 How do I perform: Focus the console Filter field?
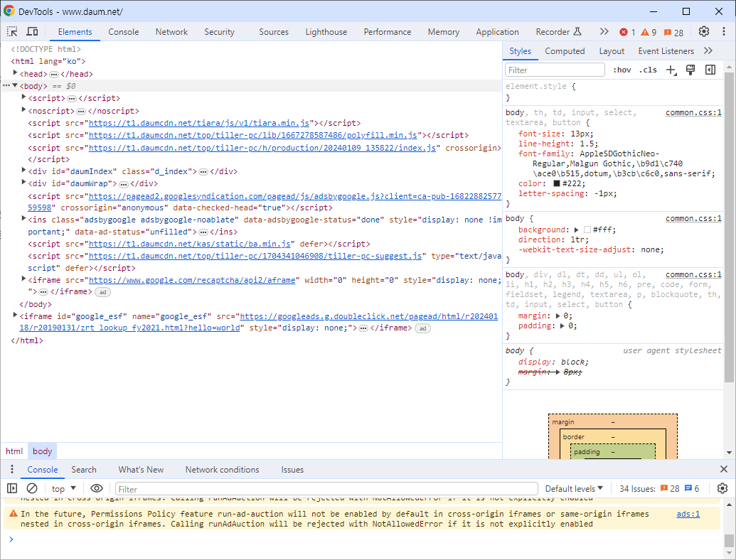click(x=326, y=489)
